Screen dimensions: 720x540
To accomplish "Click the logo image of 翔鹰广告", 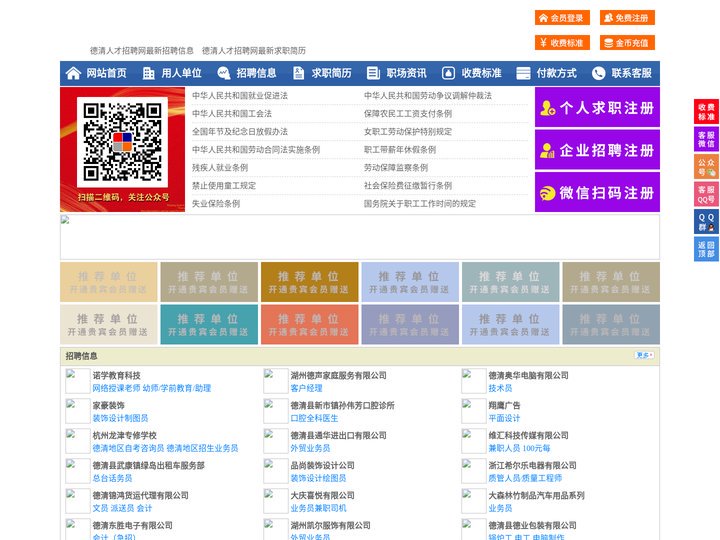I will (x=473, y=411).
